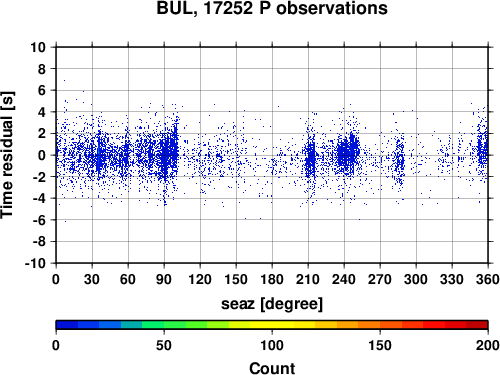The height and width of the screenshot is (375, 500).
Task: Click the 90 tick label on x-axis
Action: click(164, 279)
